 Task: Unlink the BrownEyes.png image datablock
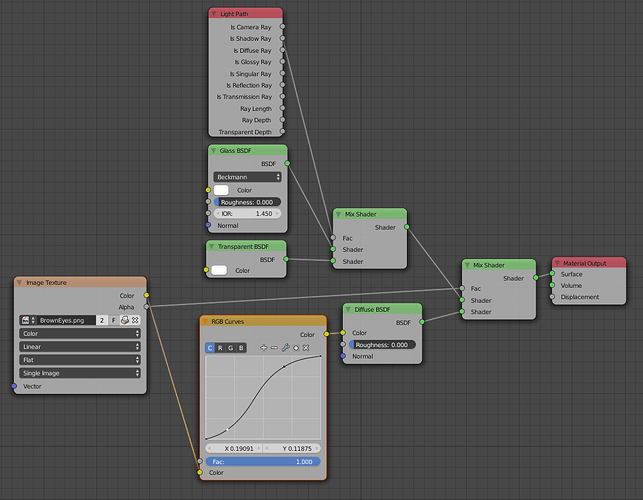point(135,320)
